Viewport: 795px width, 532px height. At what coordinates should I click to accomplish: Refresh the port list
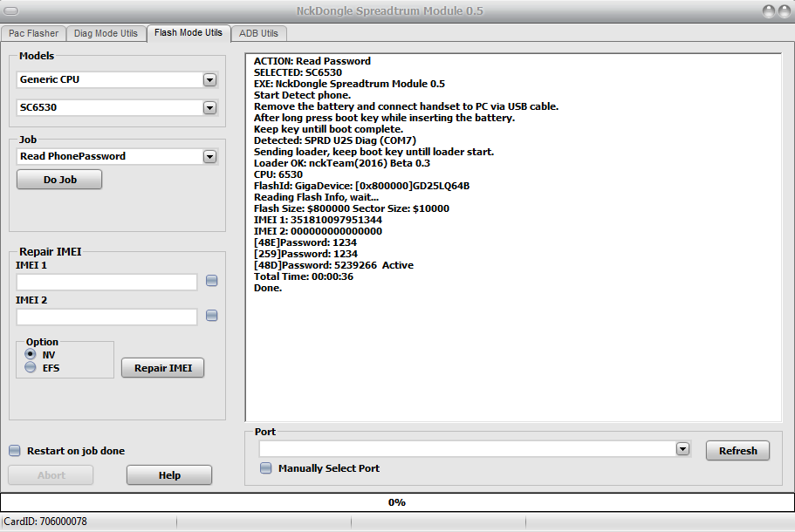tap(737, 450)
